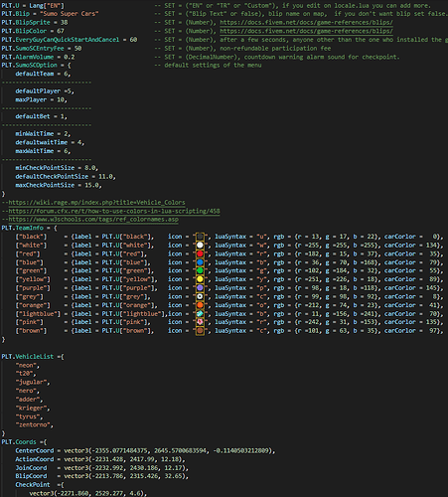
Task: Select the light blue diamond icon
Action: pyautogui.click(x=200, y=314)
